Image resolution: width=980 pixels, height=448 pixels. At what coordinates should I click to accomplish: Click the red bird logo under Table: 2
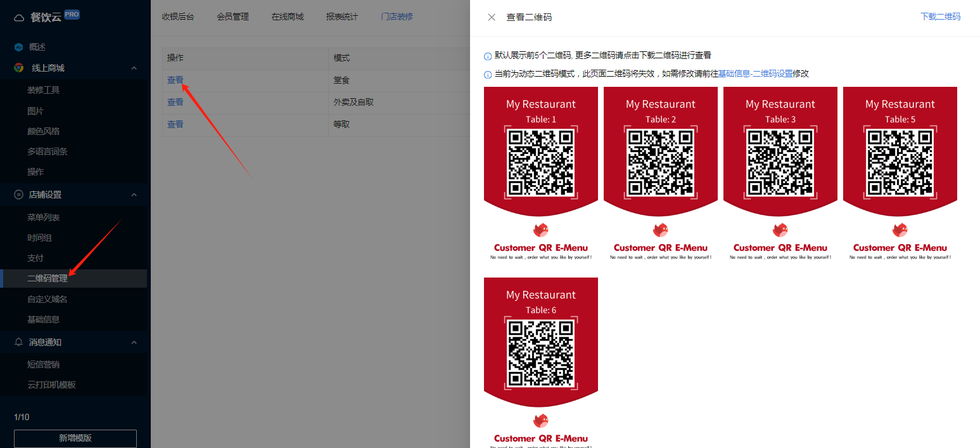click(x=660, y=230)
